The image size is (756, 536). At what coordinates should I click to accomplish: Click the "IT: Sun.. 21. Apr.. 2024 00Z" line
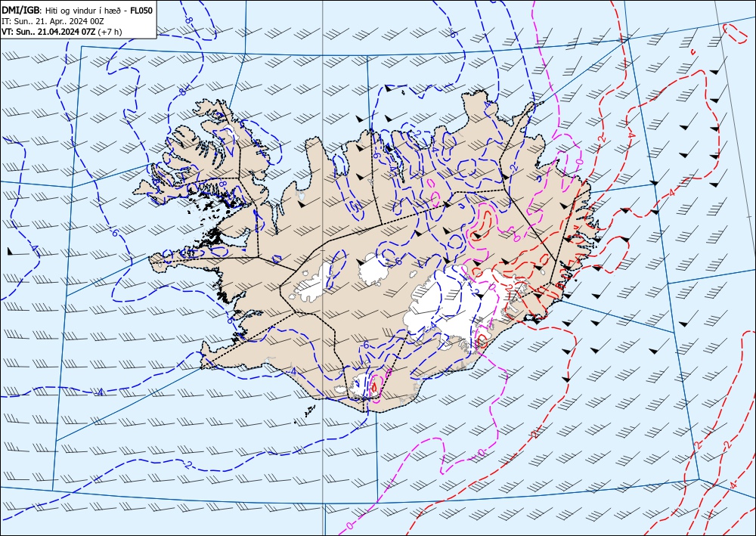tap(53, 21)
